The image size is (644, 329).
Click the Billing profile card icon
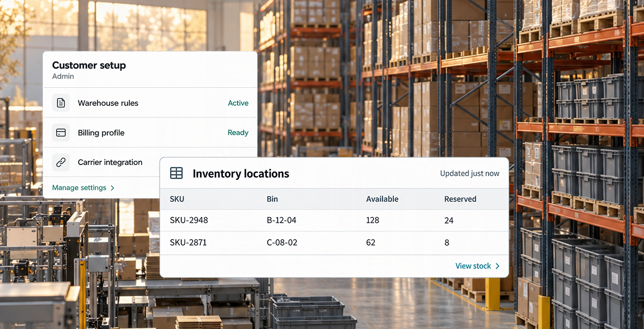point(61,133)
